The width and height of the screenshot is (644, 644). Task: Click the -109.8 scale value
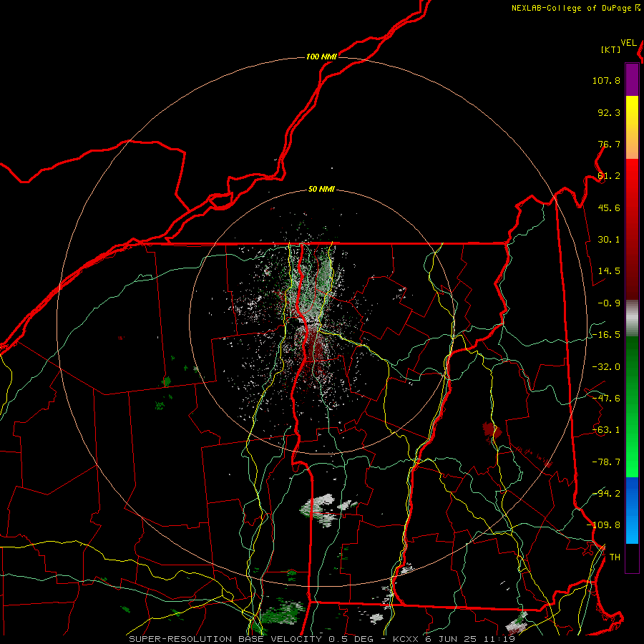tap(603, 525)
